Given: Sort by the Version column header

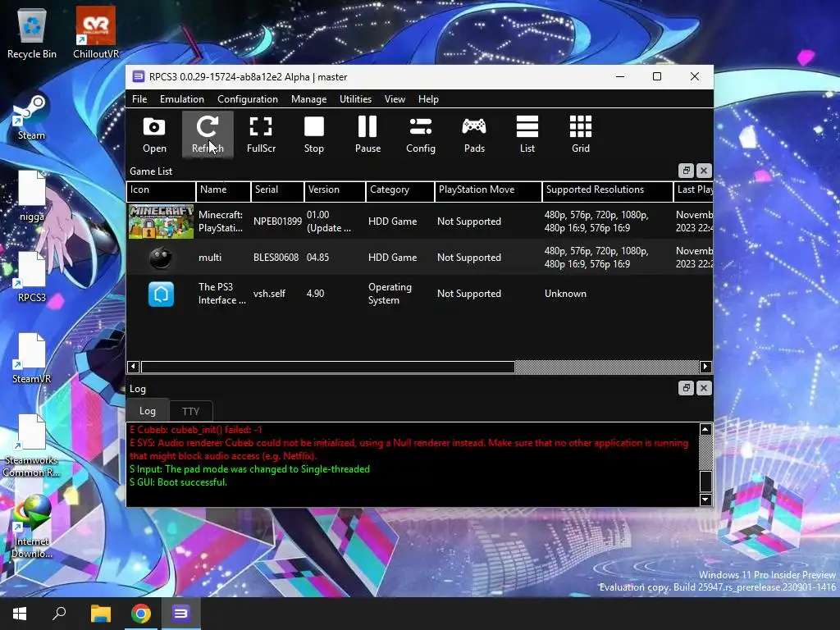Looking at the screenshot, I should (335, 190).
